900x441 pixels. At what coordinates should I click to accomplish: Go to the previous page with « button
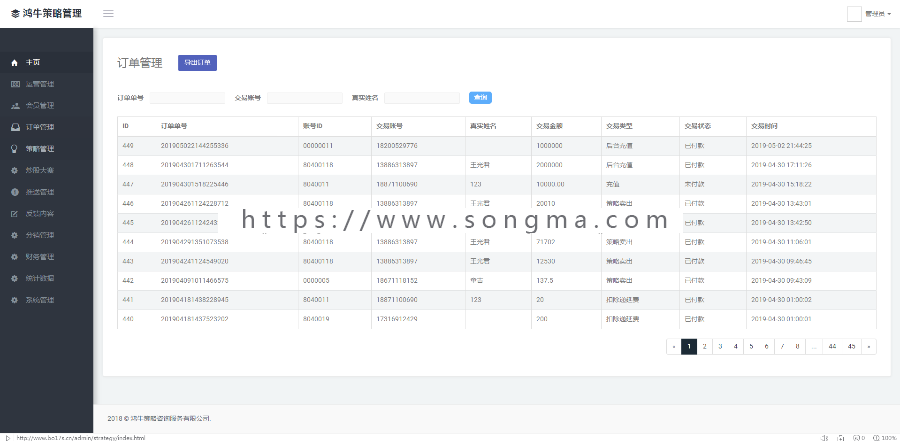[x=674, y=346]
